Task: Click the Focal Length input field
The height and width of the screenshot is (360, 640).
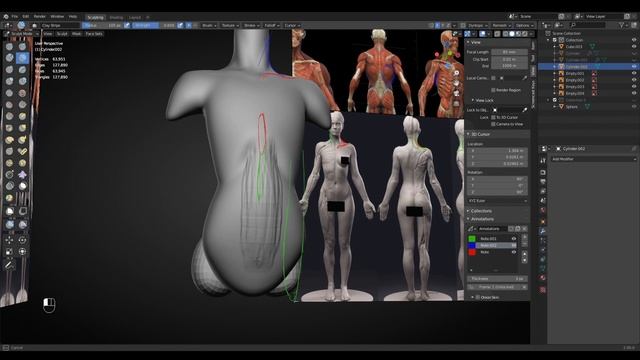Action: (509, 52)
